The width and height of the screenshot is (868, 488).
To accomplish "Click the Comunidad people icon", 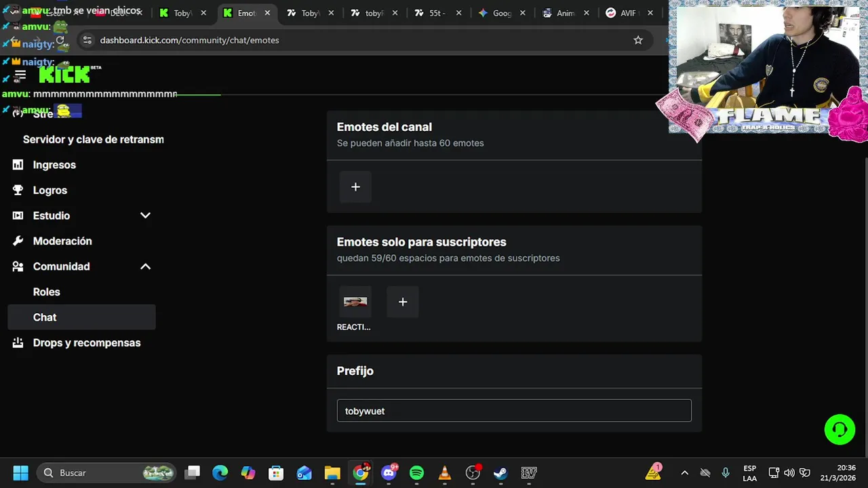I will click(x=18, y=266).
